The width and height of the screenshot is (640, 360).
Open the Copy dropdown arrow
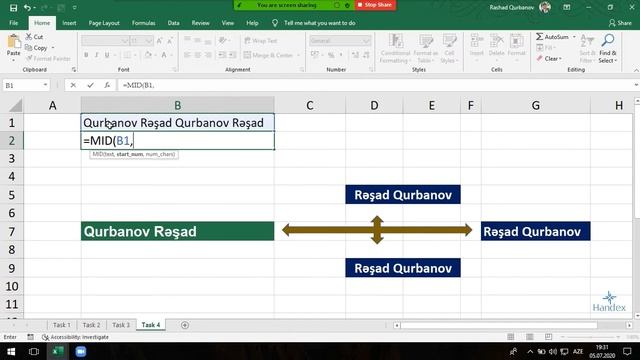(x=53, y=48)
